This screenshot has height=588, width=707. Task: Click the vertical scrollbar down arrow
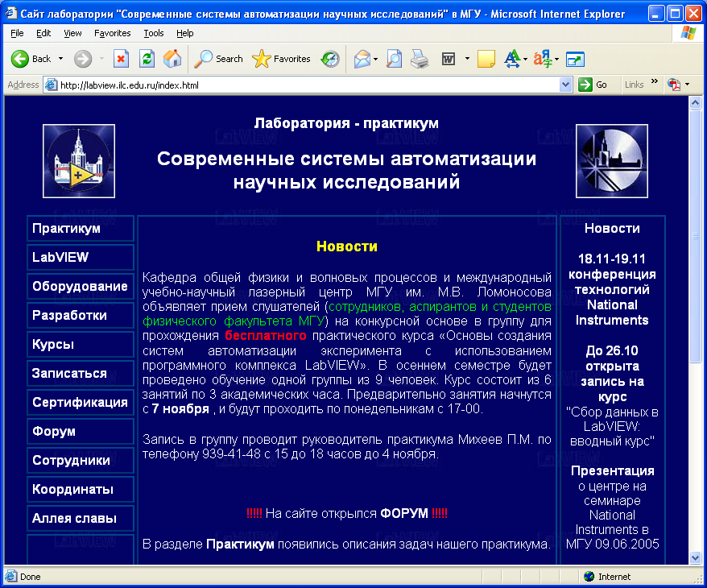[x=696, y=557]
